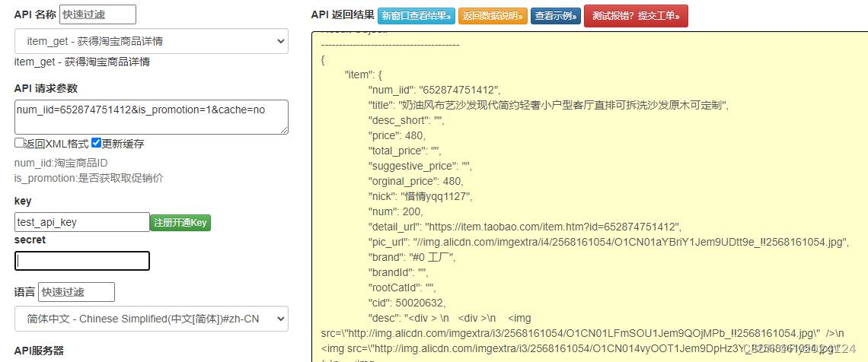Click the API 请求参数 text area
The image size is (868, 362).
[151, 116]
